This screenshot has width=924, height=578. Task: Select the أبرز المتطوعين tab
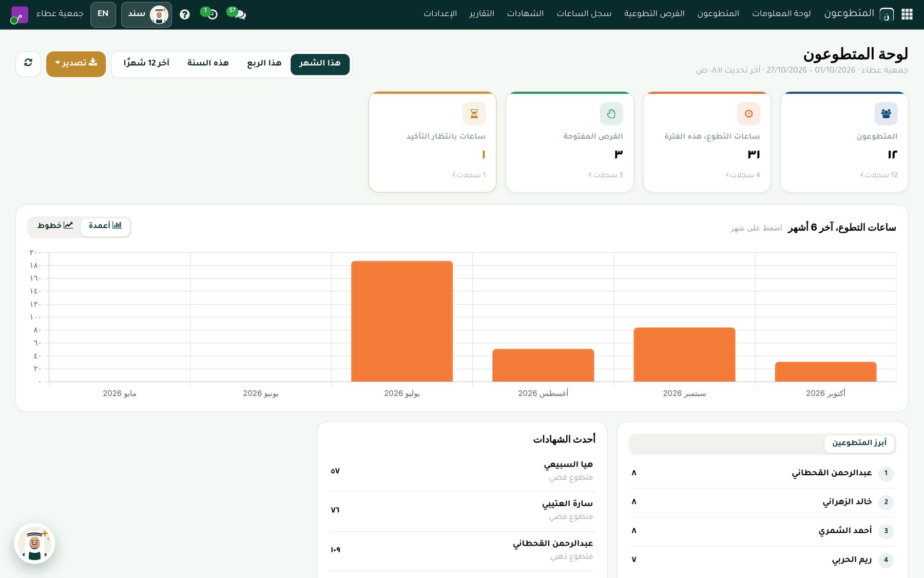(859, 443)
